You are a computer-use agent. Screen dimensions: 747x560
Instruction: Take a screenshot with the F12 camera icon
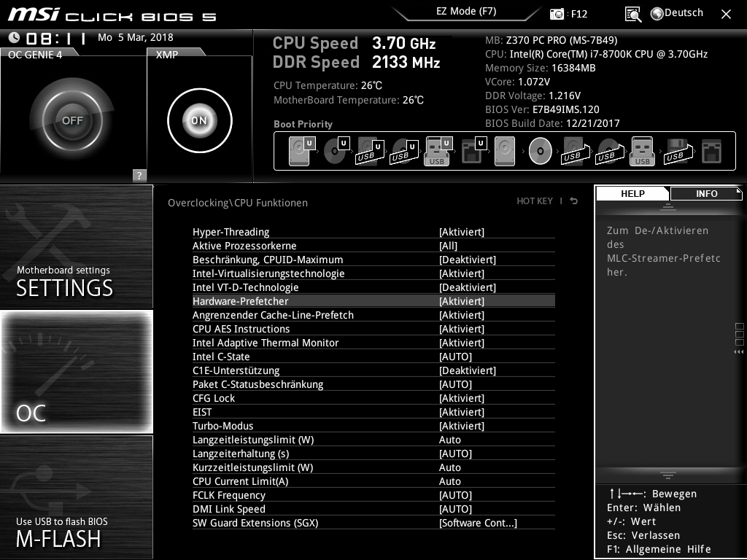click(557, 14)
